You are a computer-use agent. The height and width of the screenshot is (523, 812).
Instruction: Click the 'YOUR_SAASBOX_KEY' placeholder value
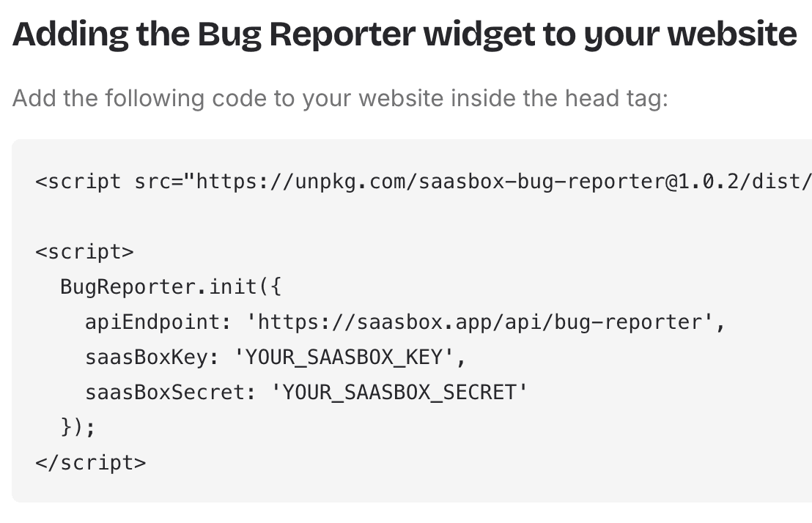[x=347, y=357]
